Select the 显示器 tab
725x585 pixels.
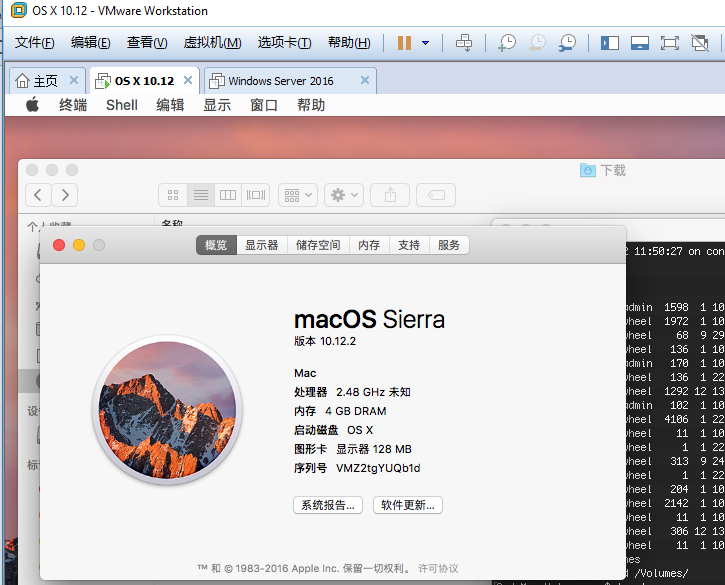click(262, 245)
